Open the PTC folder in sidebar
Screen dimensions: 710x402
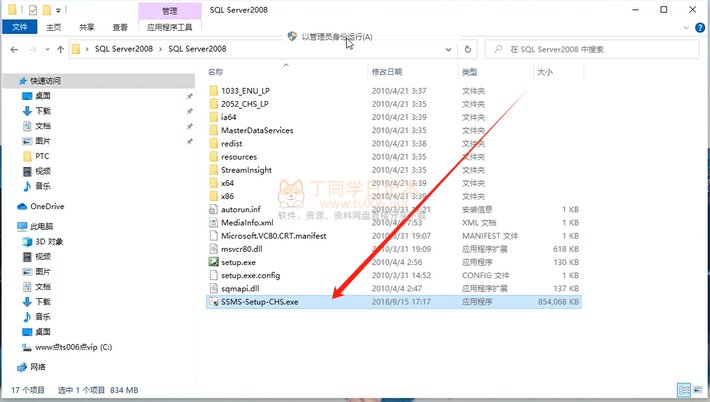[42, 156]
